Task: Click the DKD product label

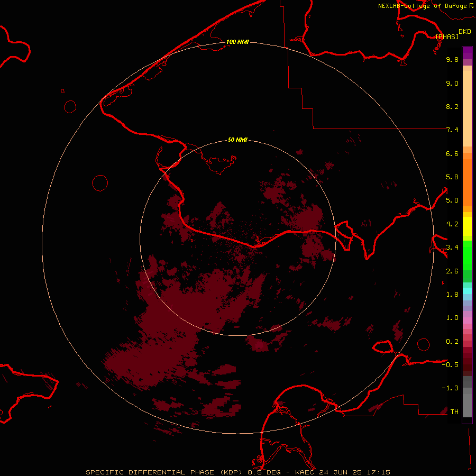Action: pyautogui.click(x=465, y=32)
